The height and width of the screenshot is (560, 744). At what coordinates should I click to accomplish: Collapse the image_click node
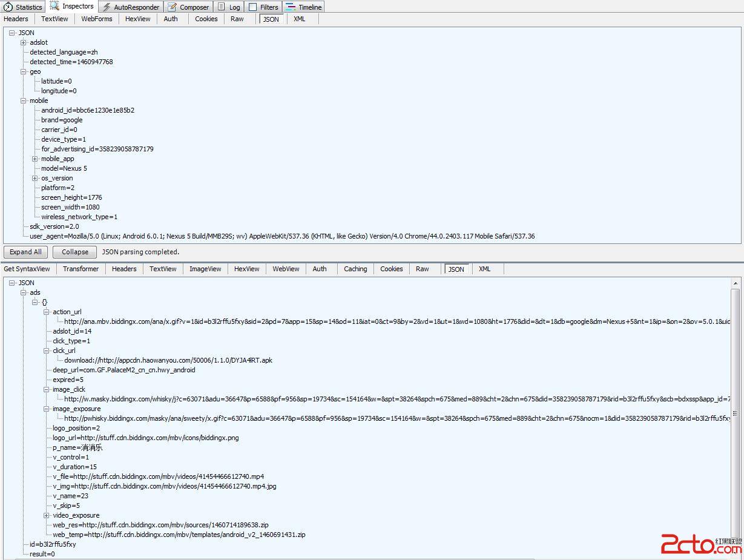[x=47, y=389]
